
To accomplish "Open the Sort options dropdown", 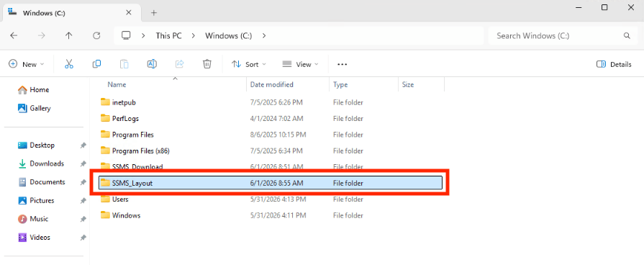I will (x=249, y=65).
